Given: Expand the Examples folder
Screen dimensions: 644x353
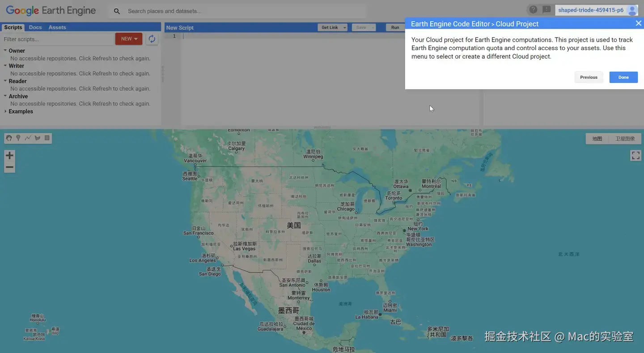Looking at the screenshot, I should pos(5,111).
